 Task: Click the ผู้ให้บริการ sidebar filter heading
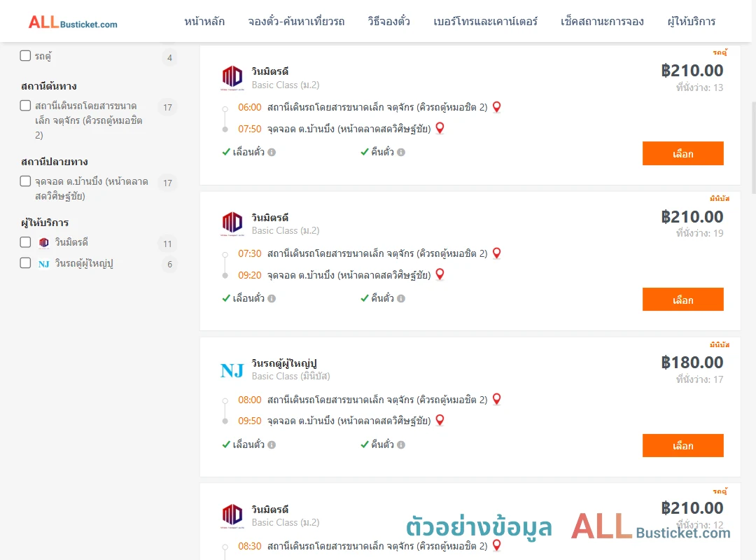[45, 223]
